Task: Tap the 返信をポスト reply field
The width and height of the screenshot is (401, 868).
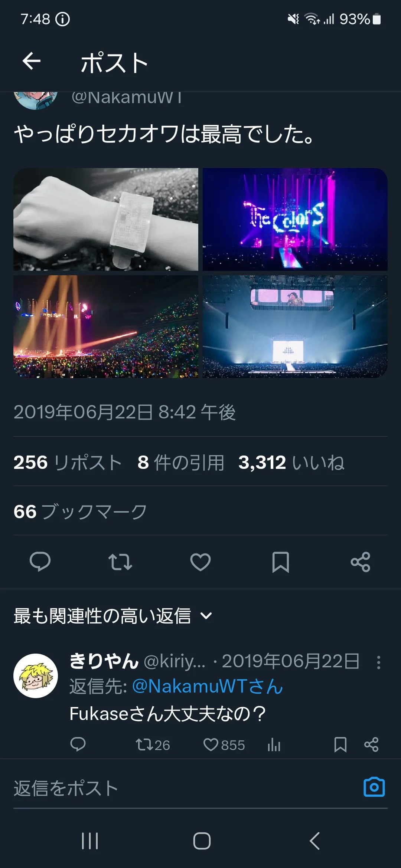Action: coord(186,788)
